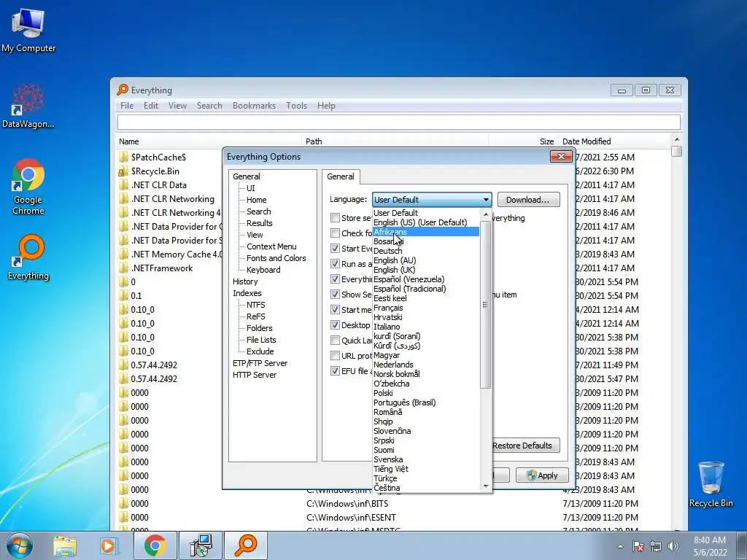747x560 pixels.
Task: Select Context Menu options page
Action: click(x=271, y=246)
